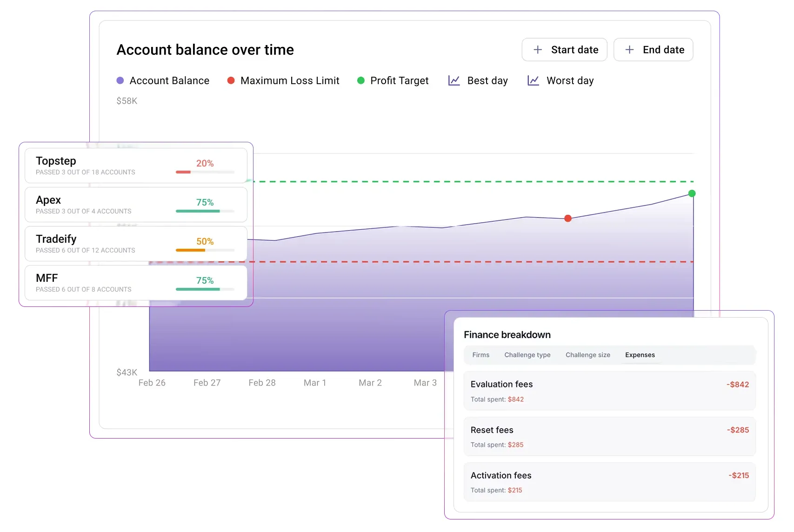794x532 pixels.
Task: Click the Mar 1 axis label
Action: point(315,383)
